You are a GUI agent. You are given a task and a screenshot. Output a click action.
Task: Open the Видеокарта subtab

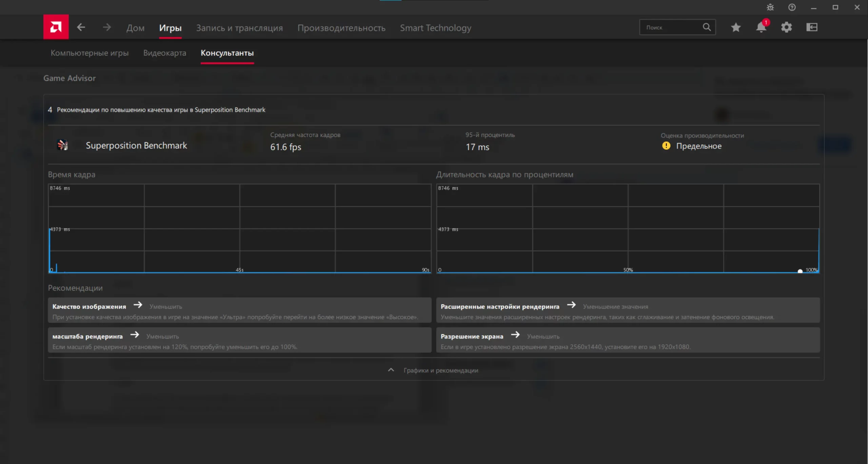point(164,53)
